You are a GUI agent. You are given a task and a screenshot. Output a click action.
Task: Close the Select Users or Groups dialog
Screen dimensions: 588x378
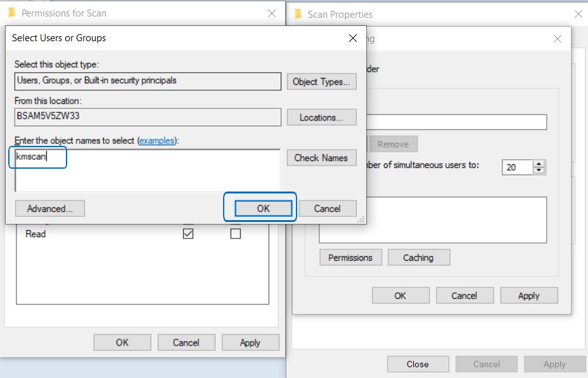(353, 38)
